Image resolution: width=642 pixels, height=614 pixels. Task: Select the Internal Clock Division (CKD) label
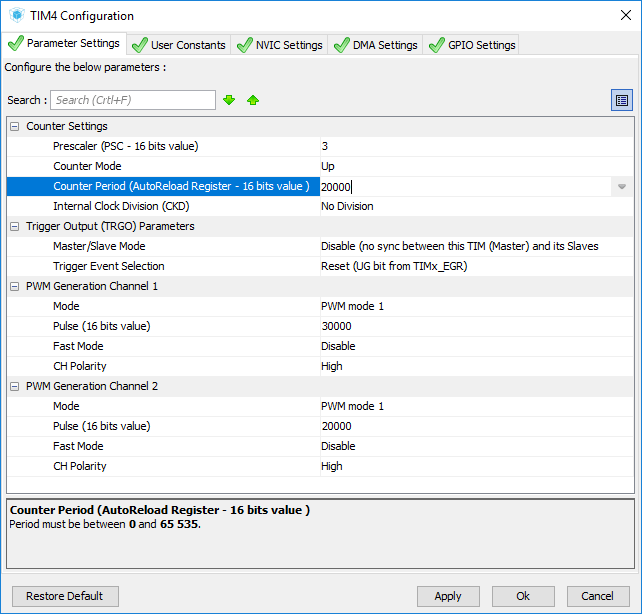coord(121,206)
